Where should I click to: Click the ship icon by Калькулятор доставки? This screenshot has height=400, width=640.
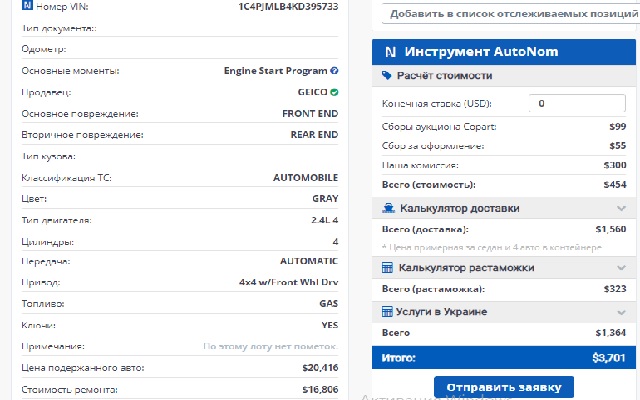388,208
